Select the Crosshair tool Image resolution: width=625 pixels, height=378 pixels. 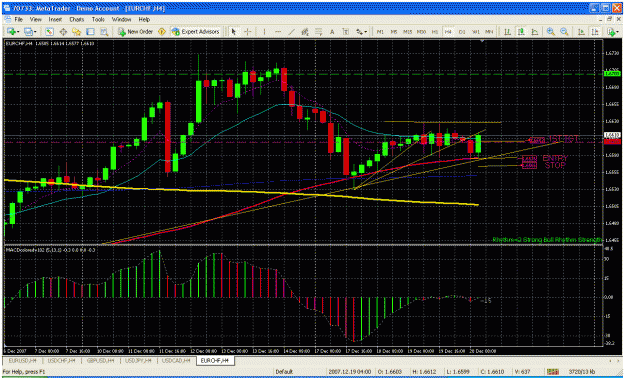click(248, 32)
